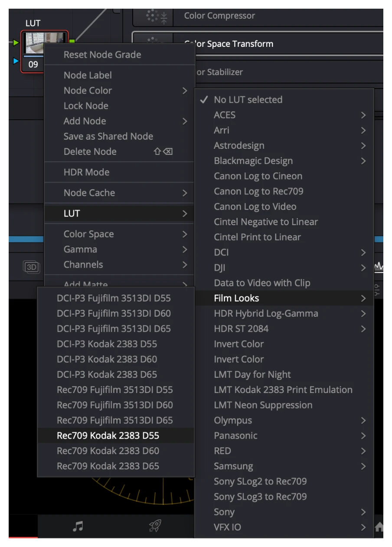Apply Rec709 Fujifilm 3513DI D55
Viewport: 392px width, 547px height.
[x=116, y=390]
